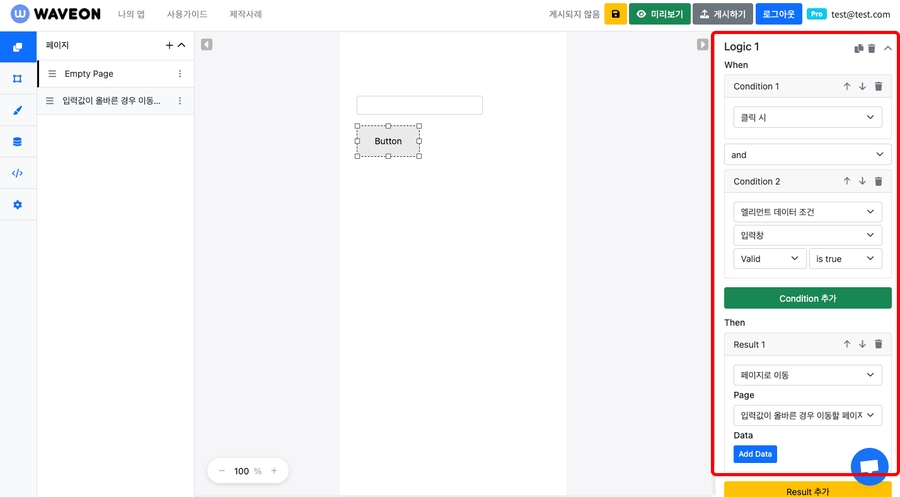Click the 게시하기 publish button
The width and height of the screenshot is (900, 497).
[723, 14]
